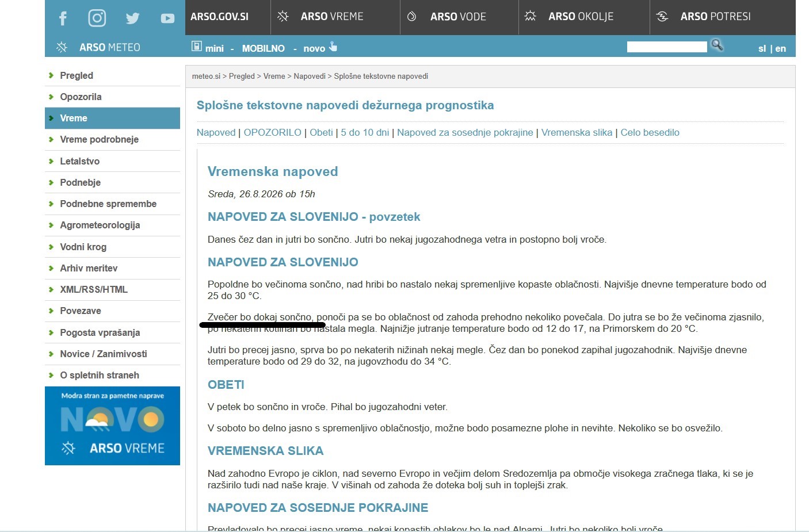This screenshot has height=532, width=809.
Task: Open the YouTube icon link
Action: coord(167,18)
